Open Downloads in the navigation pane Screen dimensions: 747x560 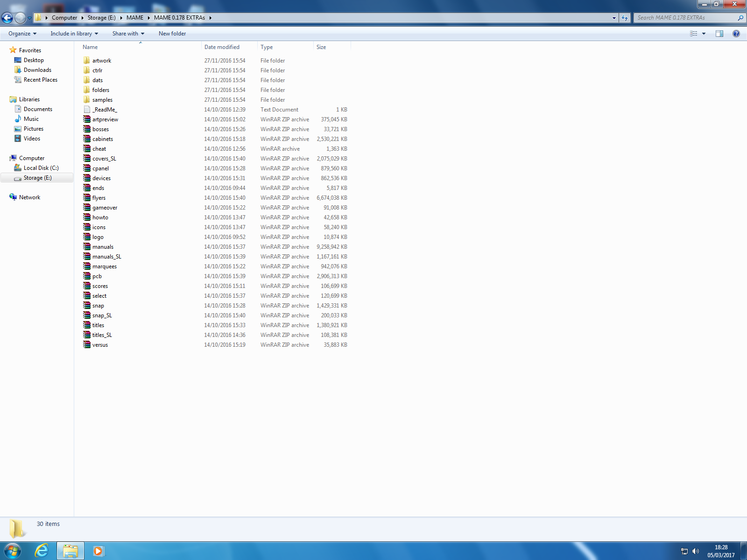(x=37, y=70)
